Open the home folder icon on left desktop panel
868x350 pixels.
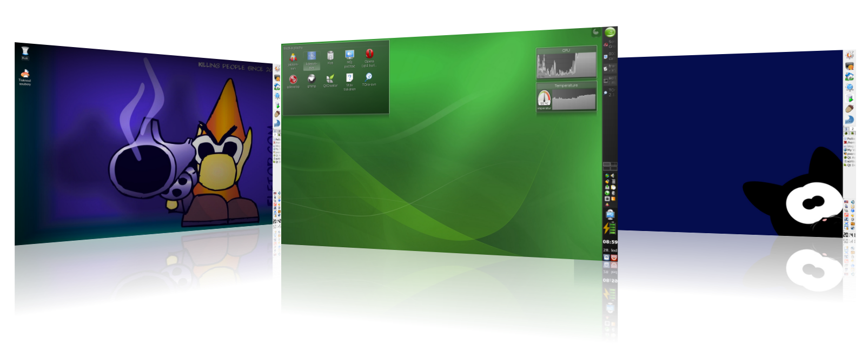277,87
